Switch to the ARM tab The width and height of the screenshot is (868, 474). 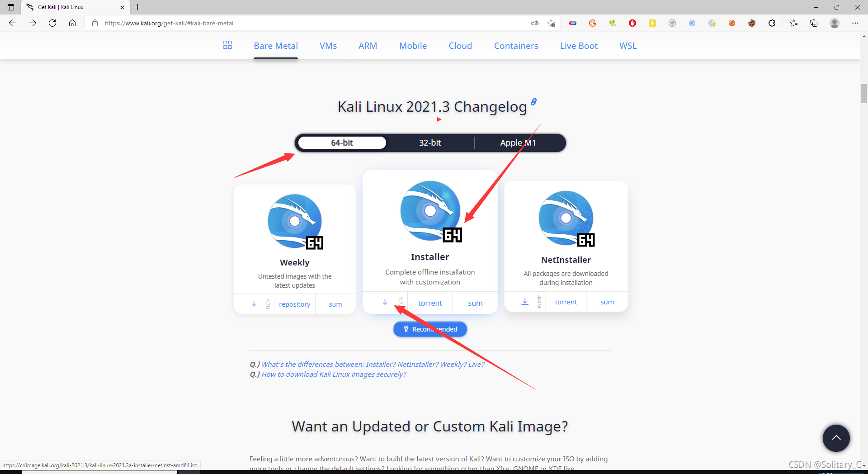coord(368,46)
